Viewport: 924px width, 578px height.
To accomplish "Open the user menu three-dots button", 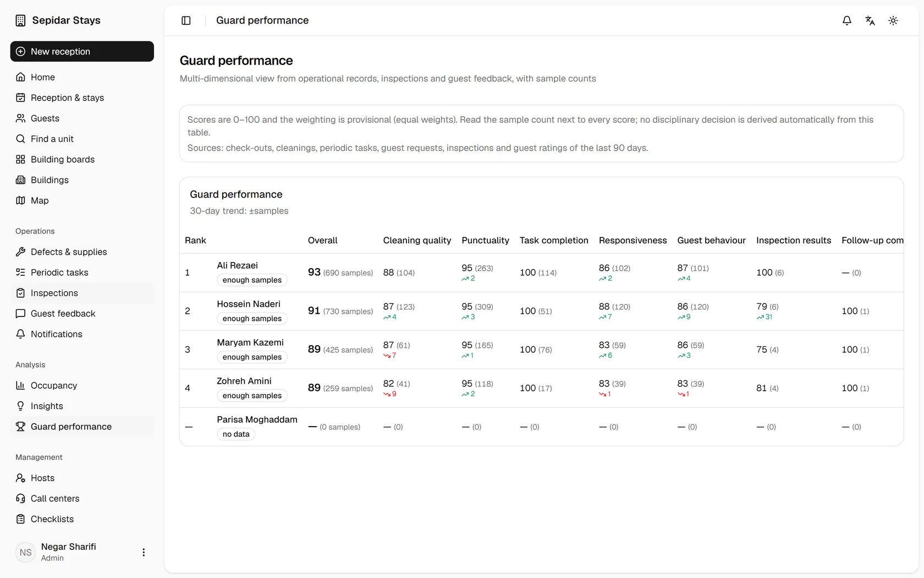I will pyautogui.click(x=144, y=552).
